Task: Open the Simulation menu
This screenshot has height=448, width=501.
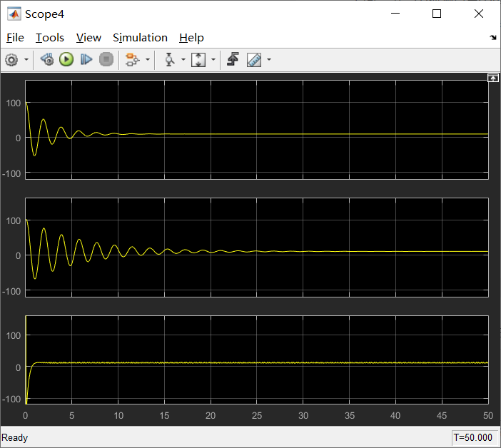Action: pos(140,38)
